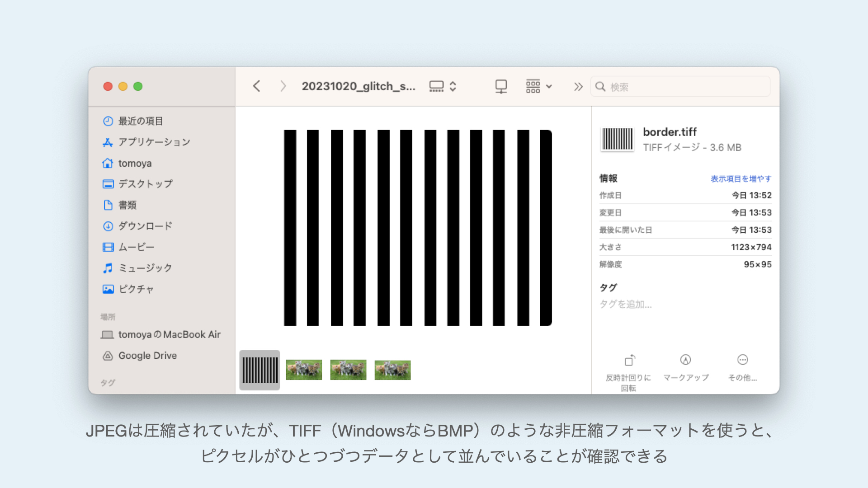Select Google Drive in the sidebar
The height and width of the screenshot is (488, 868).
(x=147, y=356)
